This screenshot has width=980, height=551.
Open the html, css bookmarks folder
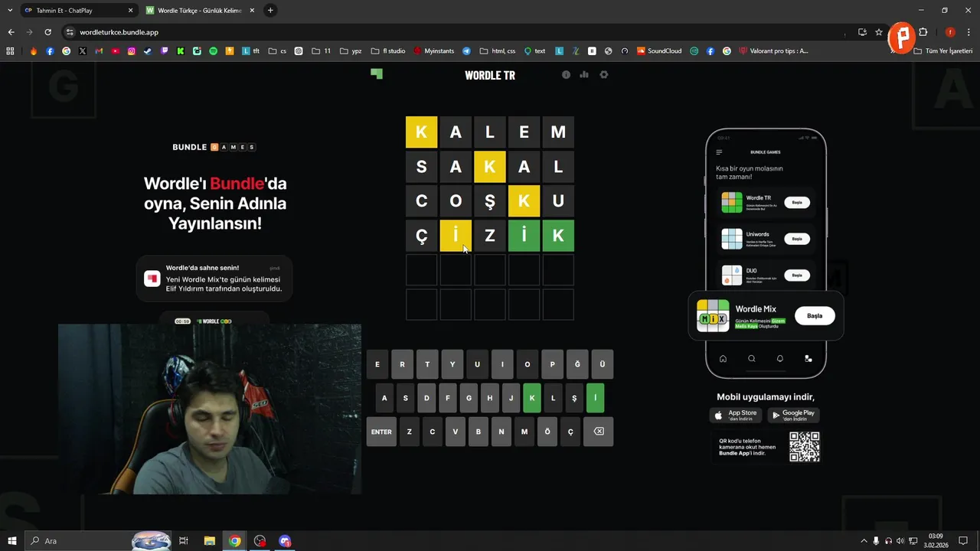498,51
